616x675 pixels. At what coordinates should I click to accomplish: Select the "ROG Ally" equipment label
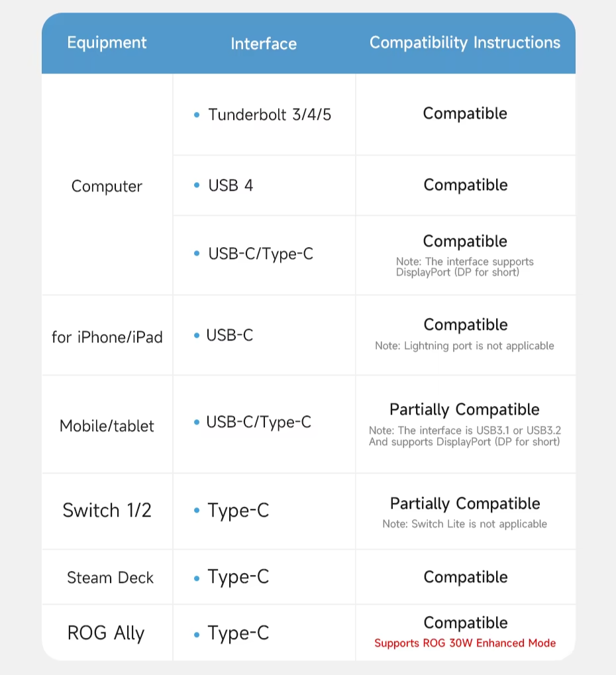pyautogui.click(x=106, y=633)
